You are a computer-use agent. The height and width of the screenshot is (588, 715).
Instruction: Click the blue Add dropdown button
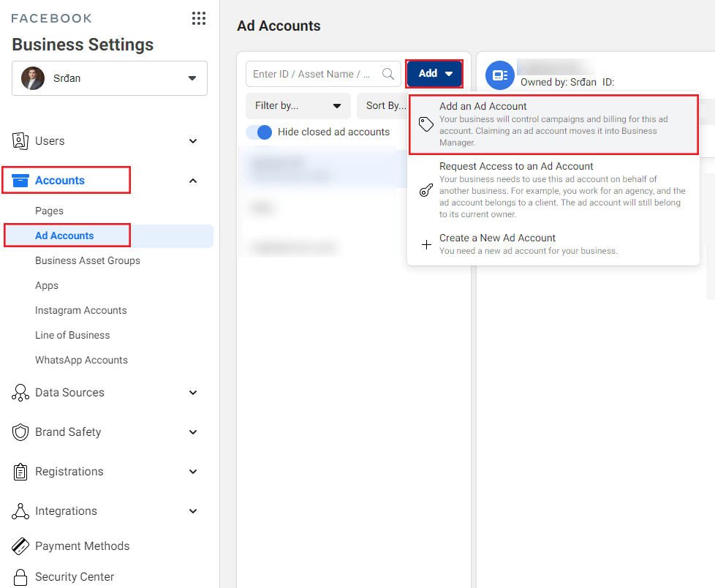[434, 73]
